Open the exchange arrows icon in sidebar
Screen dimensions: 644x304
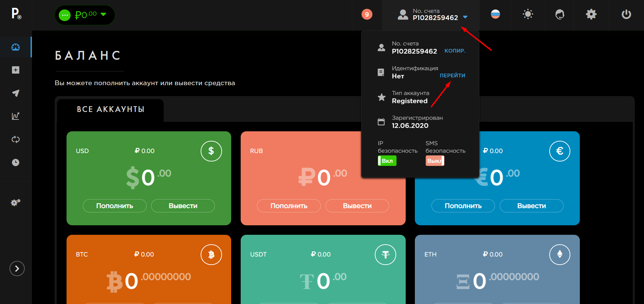pos(16,139)
